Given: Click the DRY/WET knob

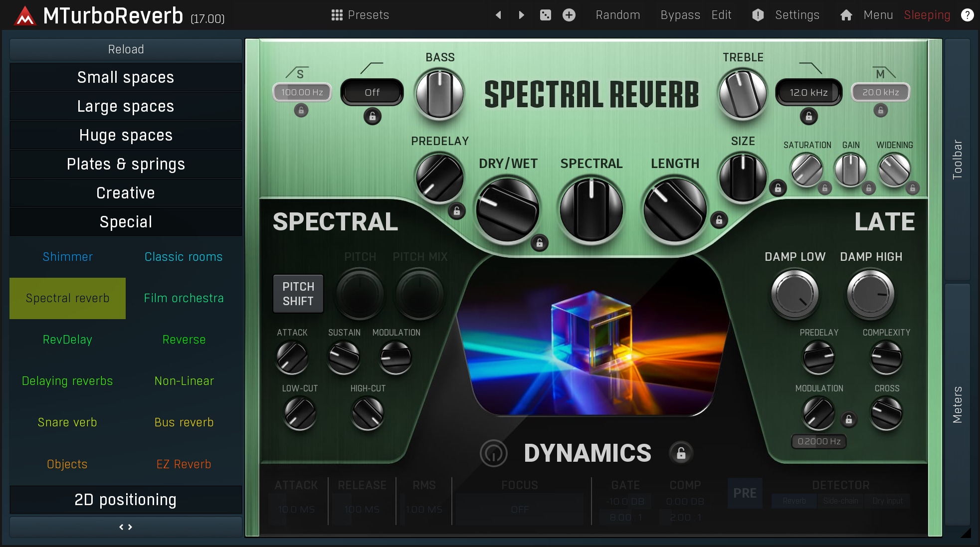Looking at the screenshot, I should [x=507, y=210].
